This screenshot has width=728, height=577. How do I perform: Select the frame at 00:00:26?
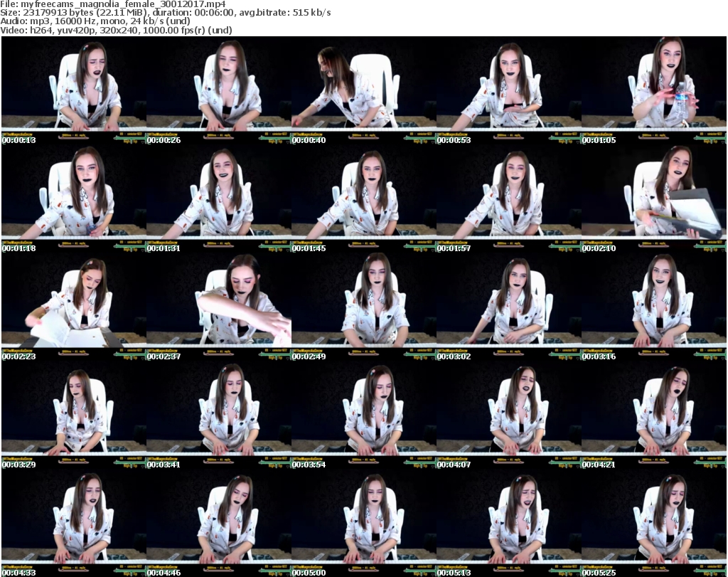219,90
